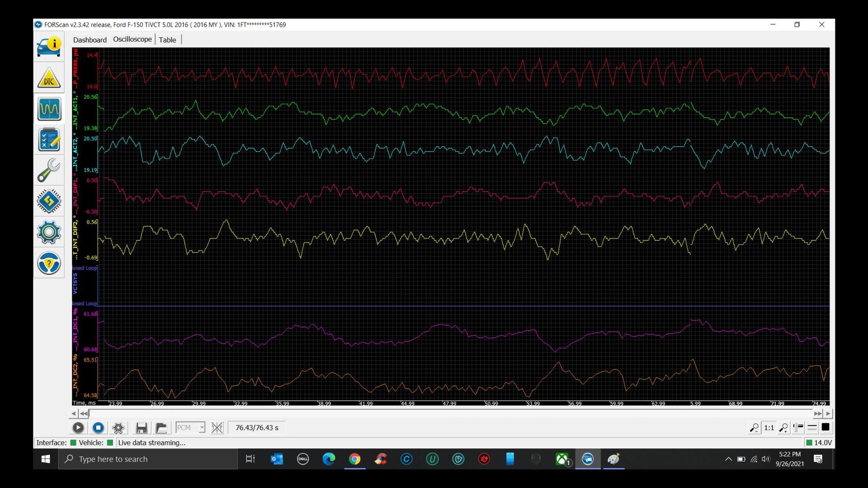Open the gear settings section in sidebar

pos(49,232)
